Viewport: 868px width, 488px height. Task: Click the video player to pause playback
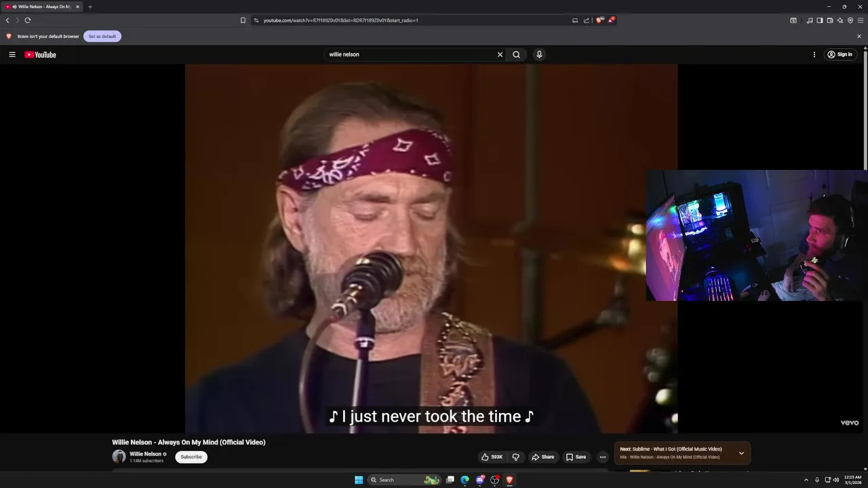coord(431,249)
